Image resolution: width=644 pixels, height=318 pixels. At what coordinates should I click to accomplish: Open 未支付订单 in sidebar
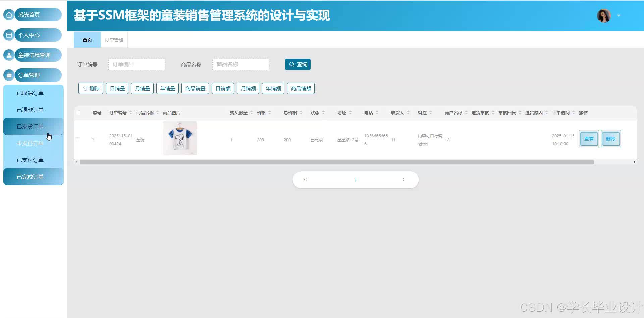(x=34, y=143)
